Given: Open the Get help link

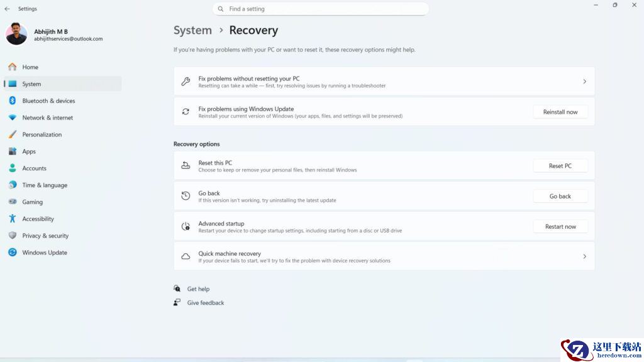Looking at the screenshot, I should click(x=198, y=289).
